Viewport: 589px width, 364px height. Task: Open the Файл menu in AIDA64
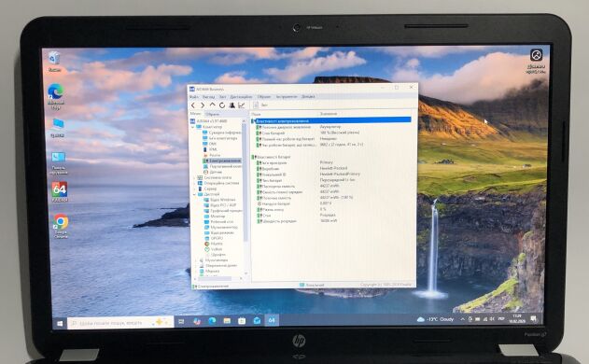[194, 96]
